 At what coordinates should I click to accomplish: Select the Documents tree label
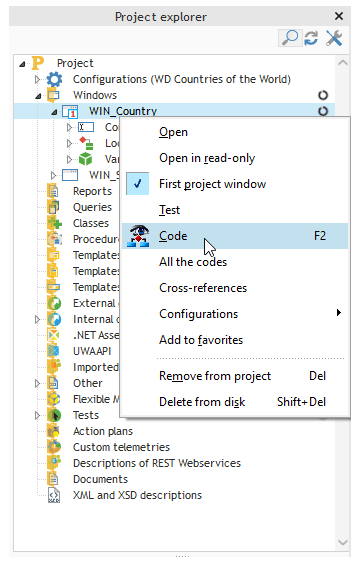click(100, 479)
